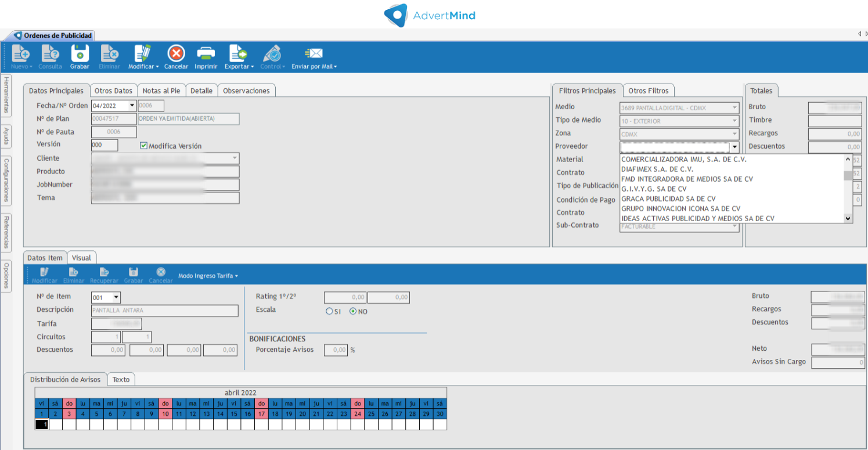The height and width of the screenshot is (450, 868).
Task: Select FMD INTEGRADORA DE MEDIOS SA DE CV
Action: 732,179
